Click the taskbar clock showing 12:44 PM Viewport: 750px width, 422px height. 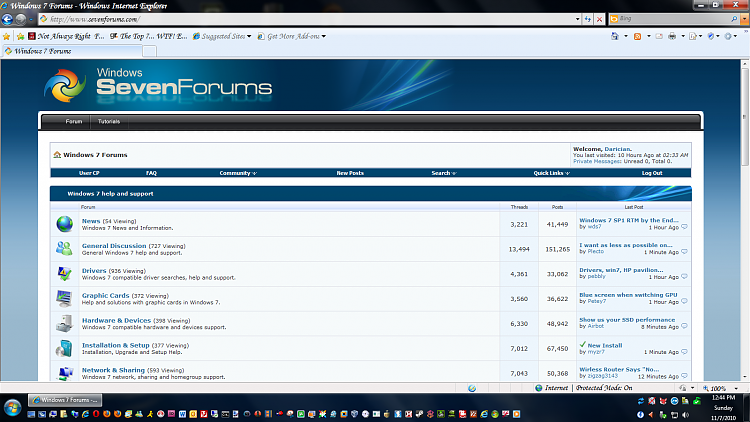tap(723, 398)
